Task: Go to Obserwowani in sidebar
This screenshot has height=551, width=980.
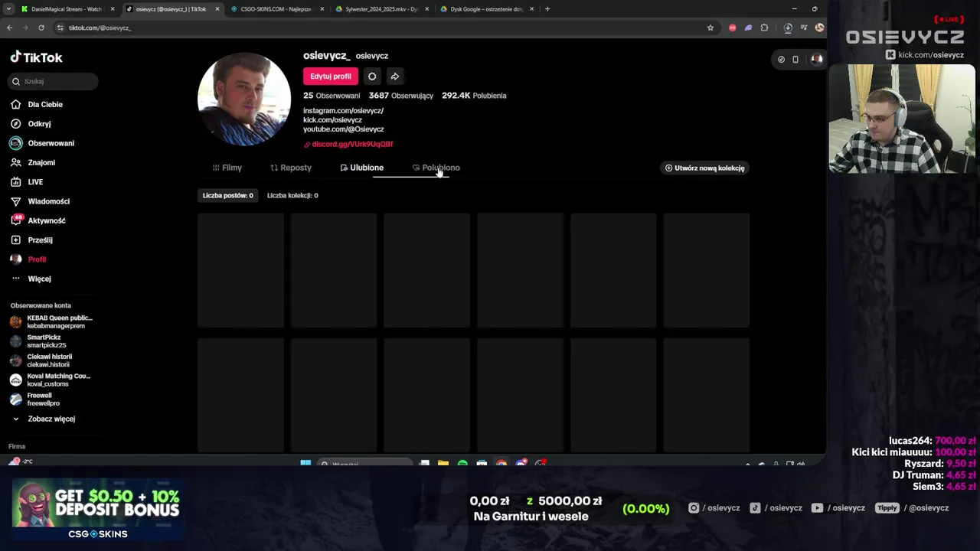Action: tap(51, 143)
